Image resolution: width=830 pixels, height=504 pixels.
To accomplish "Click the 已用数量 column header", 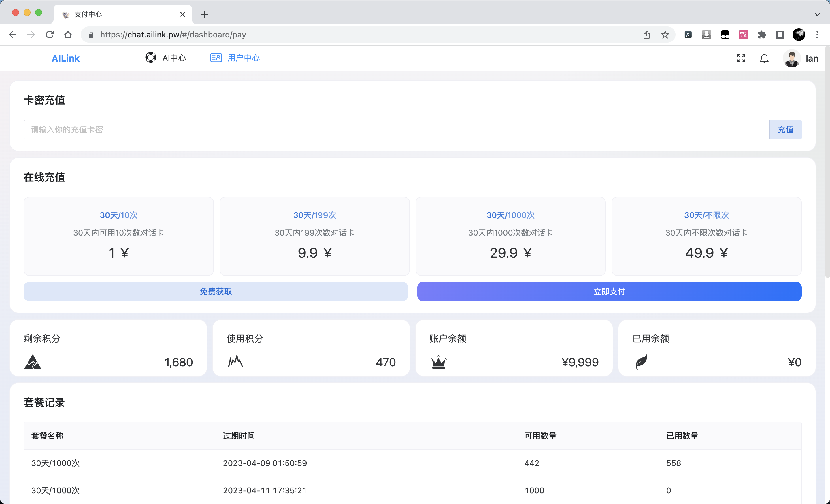I will pyautogui.click(x=682, y=436).
